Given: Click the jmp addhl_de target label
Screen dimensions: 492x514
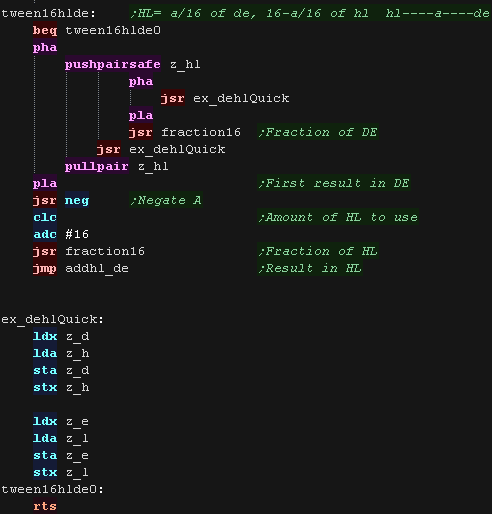Looking at the screenshot, I should tap(97, 268).
